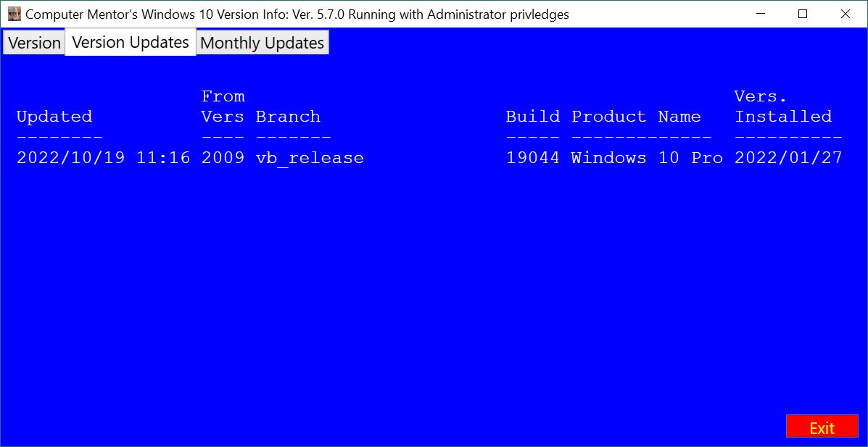Click the From Vers value 2009
Image resolution: width=868 pixels, height=447 pixels.
pyautogui.click(x=223, y=158)
